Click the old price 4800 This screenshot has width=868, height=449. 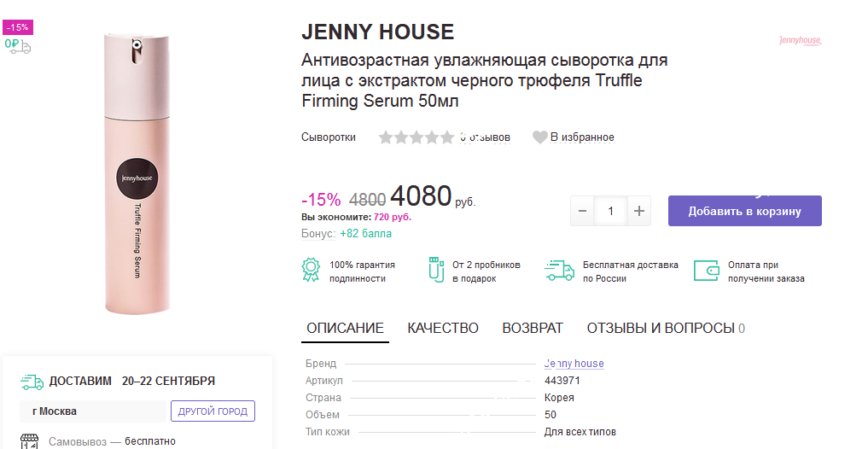[368, 199]
